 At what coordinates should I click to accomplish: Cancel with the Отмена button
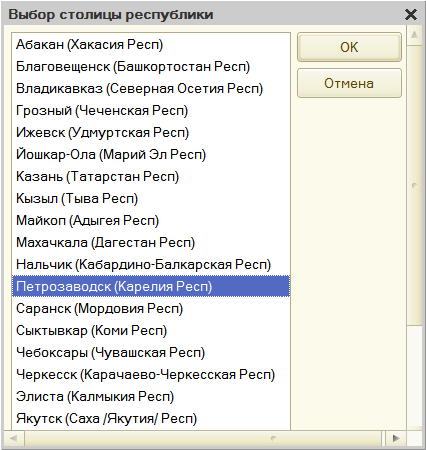pos(349,83)
